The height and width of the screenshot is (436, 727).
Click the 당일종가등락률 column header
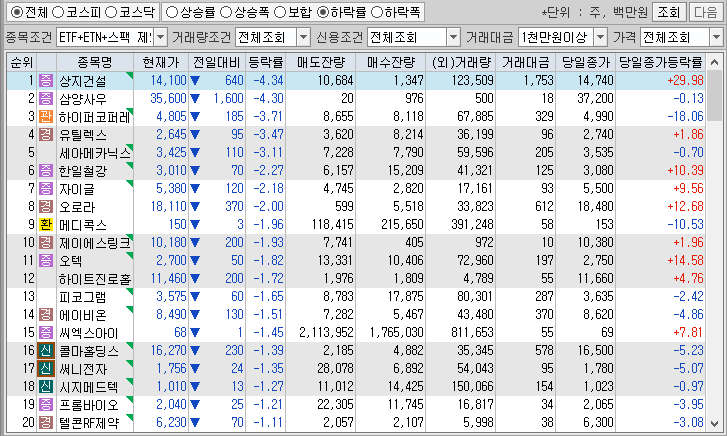coord(661,62)
